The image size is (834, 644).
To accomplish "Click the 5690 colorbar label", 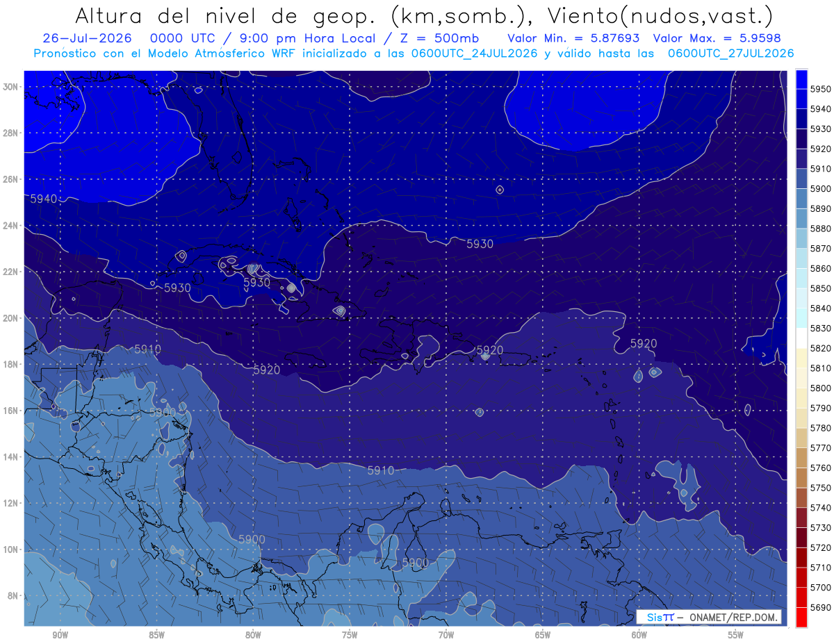I will point(821,607).
